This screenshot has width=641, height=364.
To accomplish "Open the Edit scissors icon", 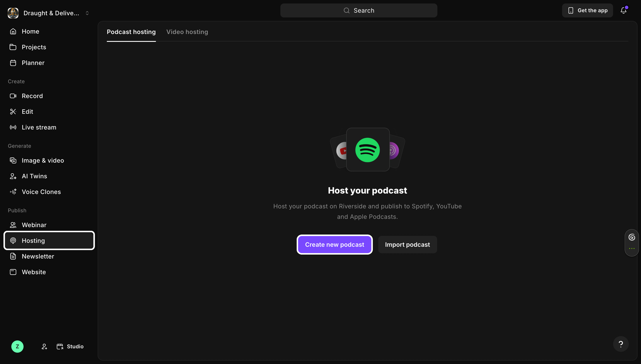I will (x=13, y=112).
